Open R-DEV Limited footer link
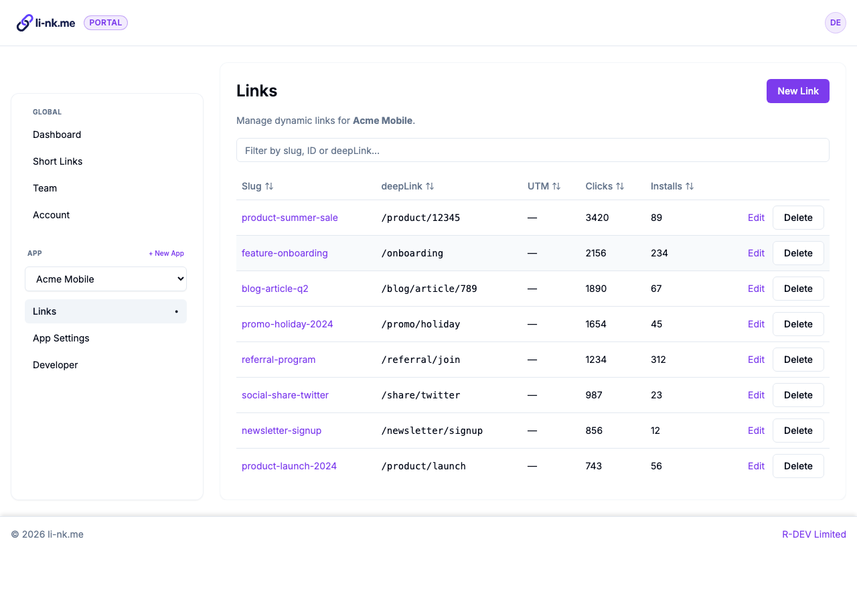This screenshot has height=616, width=857. [813, 534]
